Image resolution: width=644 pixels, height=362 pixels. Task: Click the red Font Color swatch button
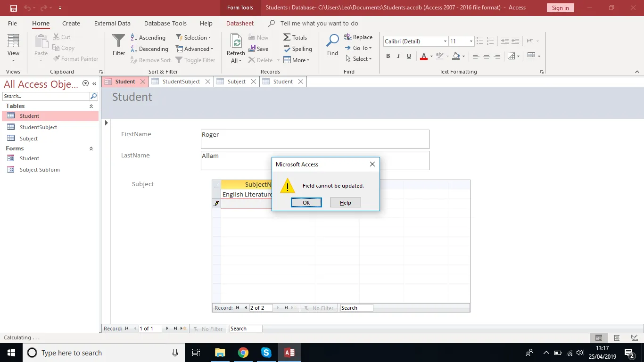coord(424,56)
